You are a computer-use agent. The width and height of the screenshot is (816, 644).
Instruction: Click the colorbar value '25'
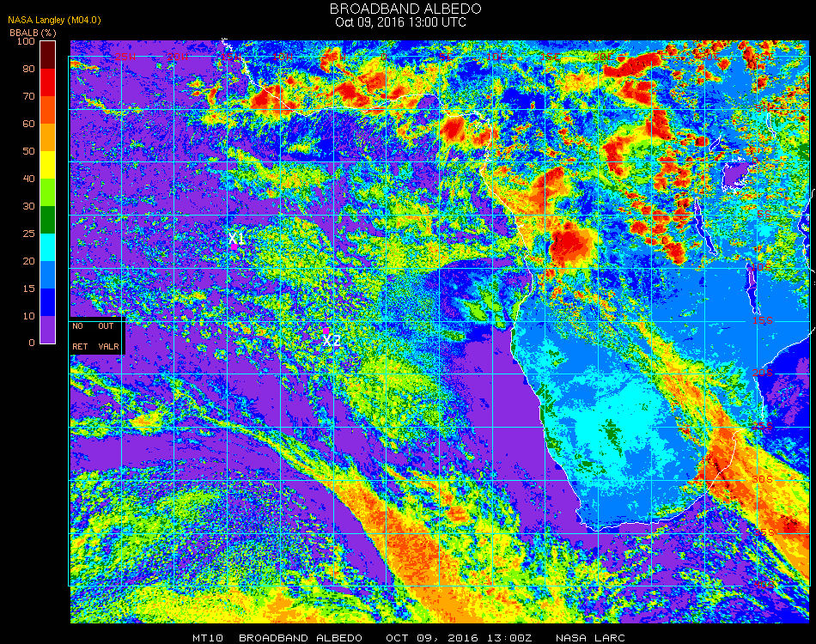click(28, 234)
